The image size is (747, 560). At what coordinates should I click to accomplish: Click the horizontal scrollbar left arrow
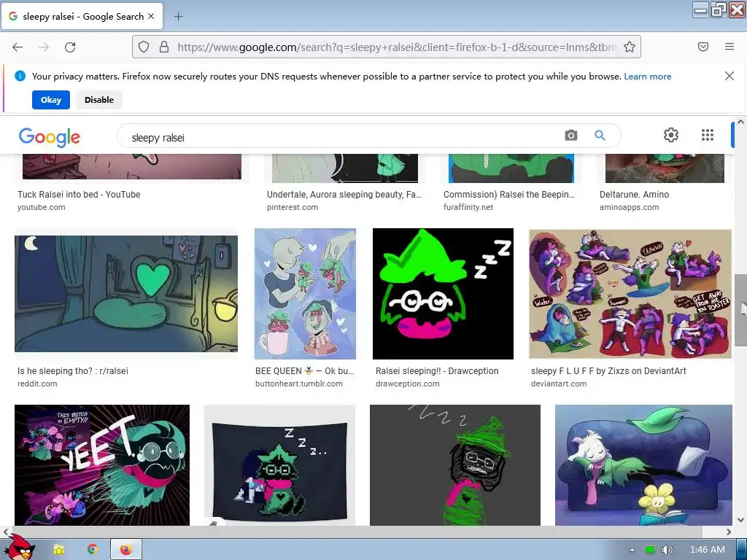(6, 532)
